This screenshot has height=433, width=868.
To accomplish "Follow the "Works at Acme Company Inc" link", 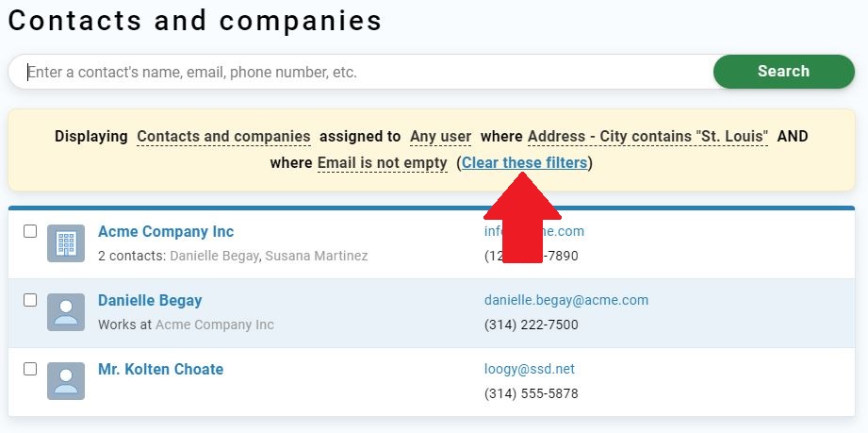I will pyautogui.click(x=214, y=325).
